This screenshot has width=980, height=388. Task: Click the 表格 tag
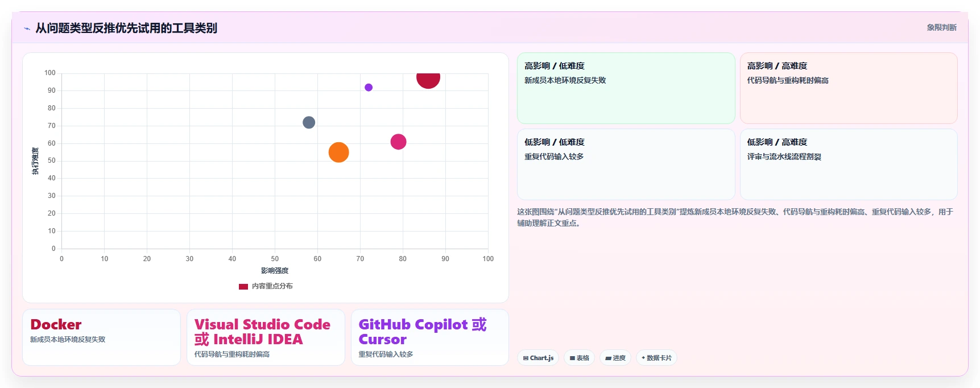pos(579,358)
